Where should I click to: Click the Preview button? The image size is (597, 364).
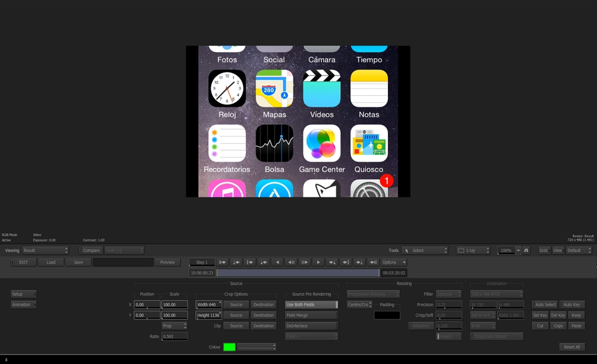[167, 262]
